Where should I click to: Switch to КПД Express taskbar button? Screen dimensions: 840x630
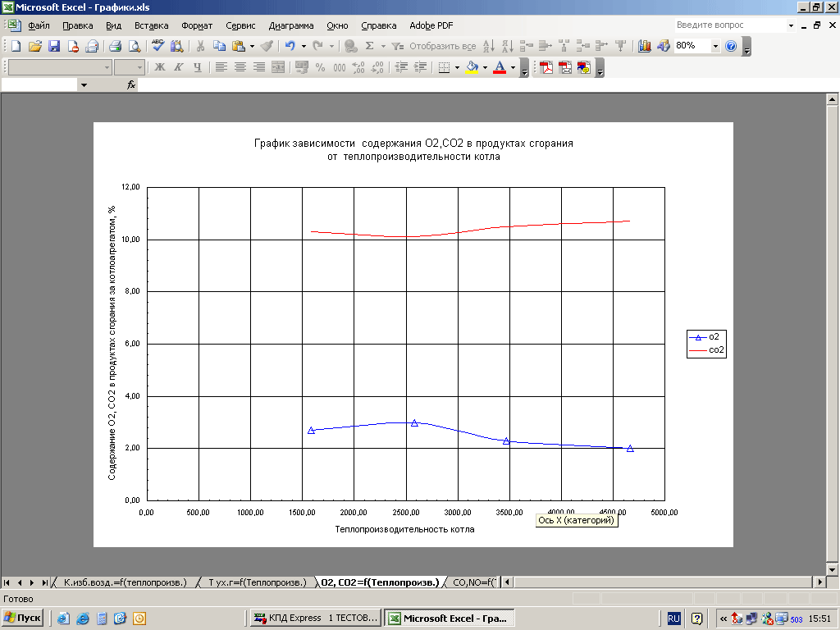click(315, 618)
